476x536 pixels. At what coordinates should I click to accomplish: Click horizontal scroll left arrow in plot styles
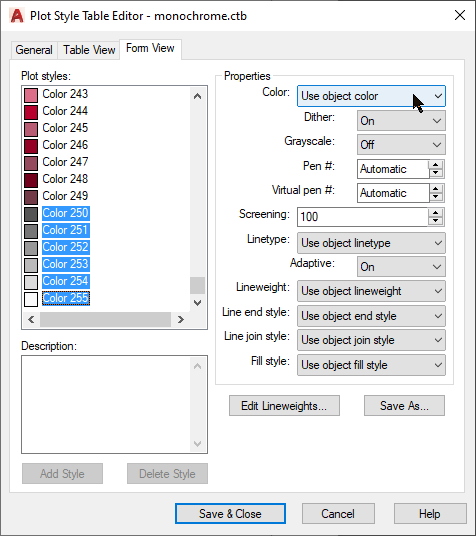point(31,320)
